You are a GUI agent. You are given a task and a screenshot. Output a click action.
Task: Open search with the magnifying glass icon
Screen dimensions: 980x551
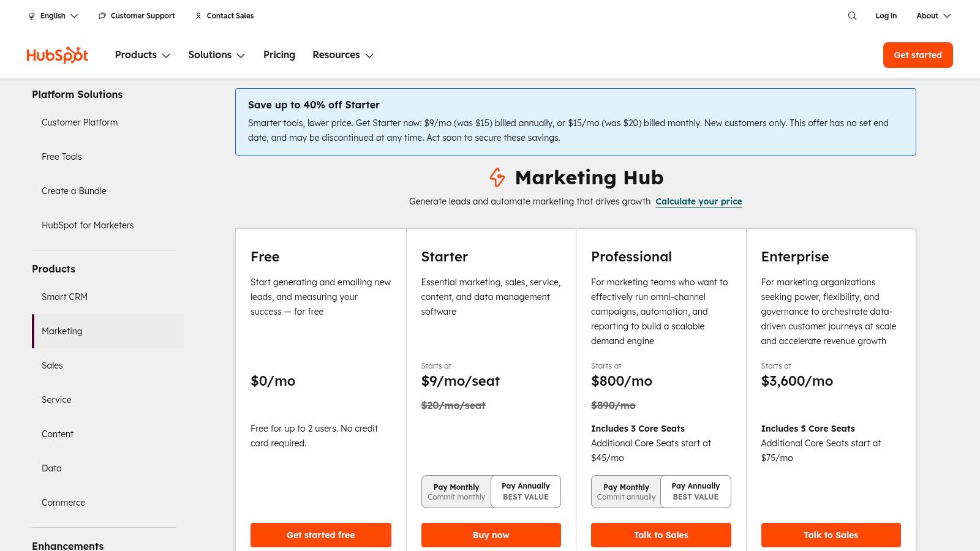pyautogui.click(x=852, y=16)
